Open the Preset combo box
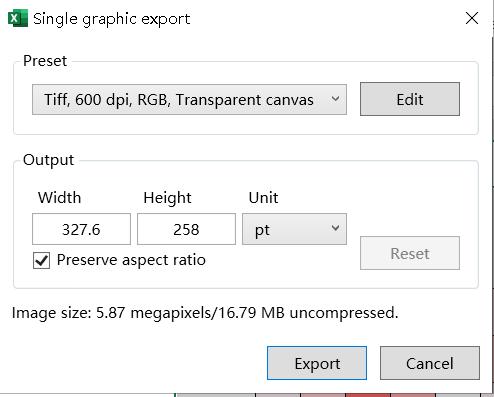 (189, 99)
